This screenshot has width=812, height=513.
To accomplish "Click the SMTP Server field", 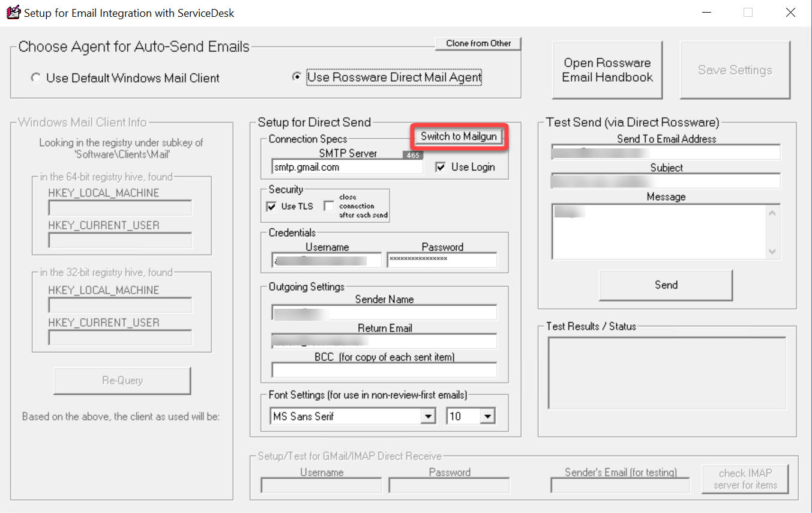I will pos(347,167).
